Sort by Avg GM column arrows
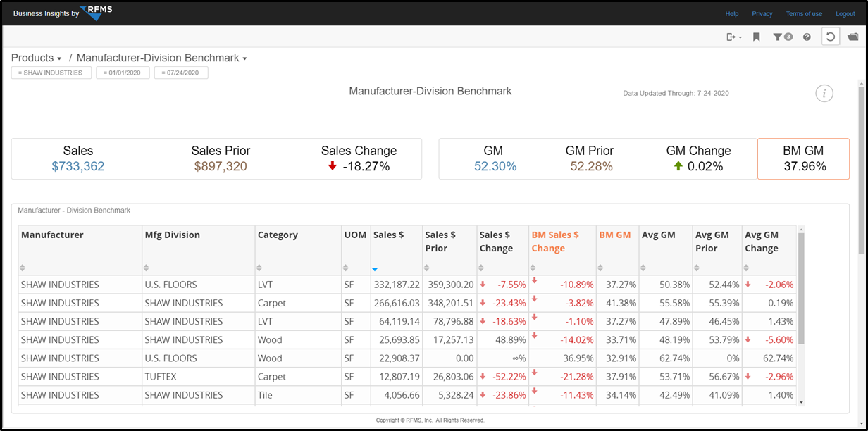This screenshot has height=431, width=868. tap(643, 268)
